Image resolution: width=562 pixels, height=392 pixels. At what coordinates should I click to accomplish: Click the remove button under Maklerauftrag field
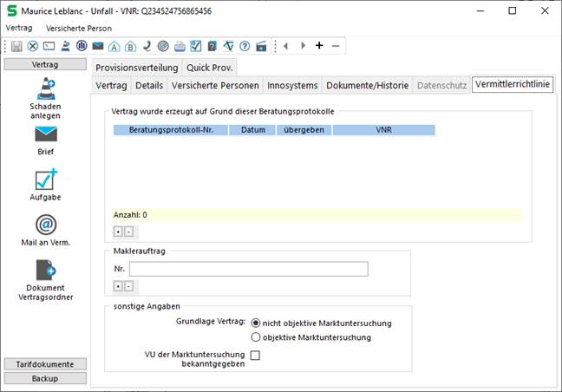pos(128,285)
